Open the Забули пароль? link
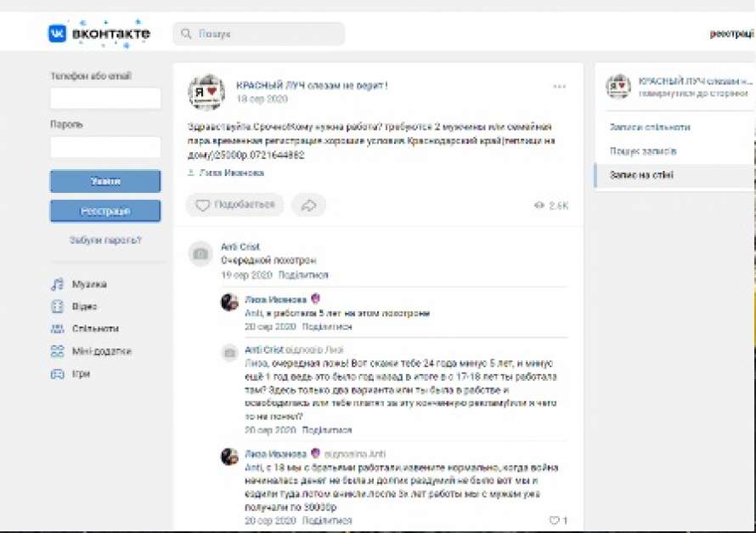Image resolution: width=756 pixels, height=533 pixels. pyautogui.click(x=105, y=241)
